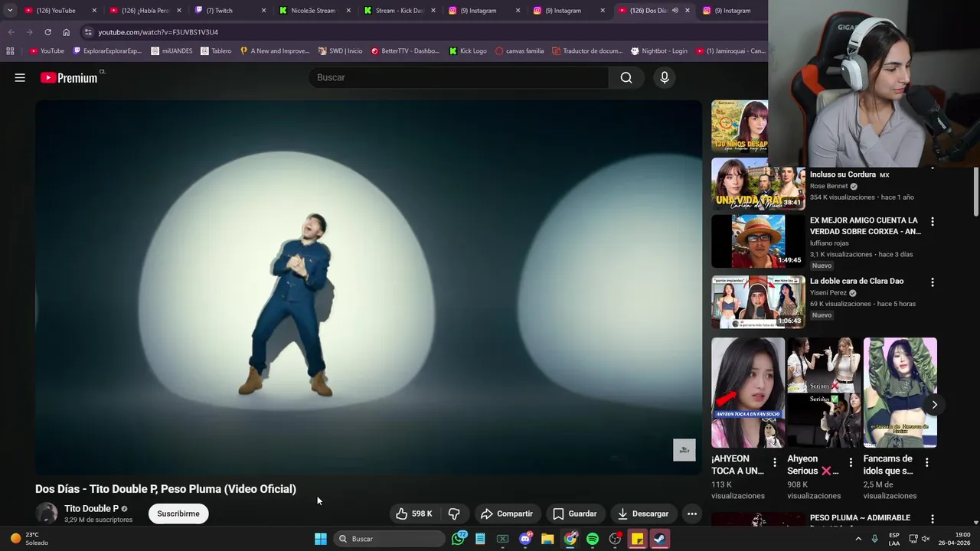The image size is (980, 551).
Task: Open options for Fancams de idols short
Action: click(x=926, y=462)
